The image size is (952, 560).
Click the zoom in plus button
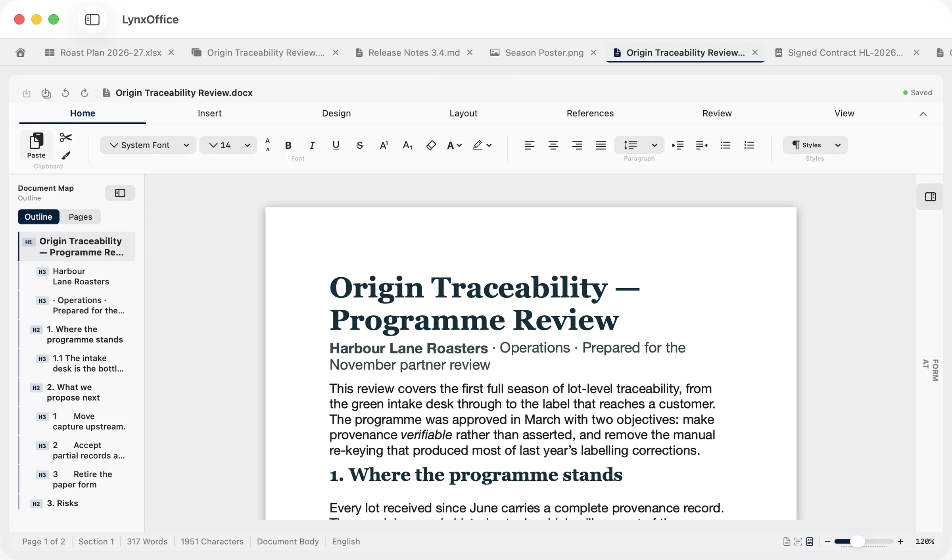900,541
